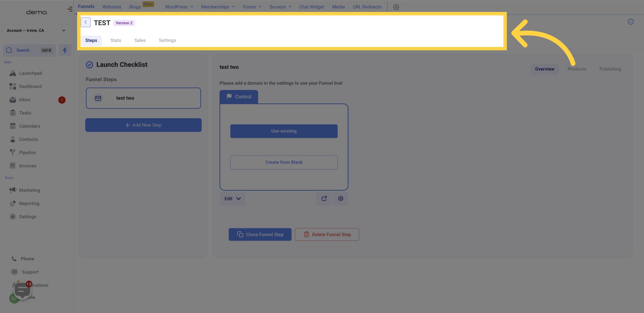Expand the Forms menu
Screen dimensions: 644x313
tap(252, 7)
